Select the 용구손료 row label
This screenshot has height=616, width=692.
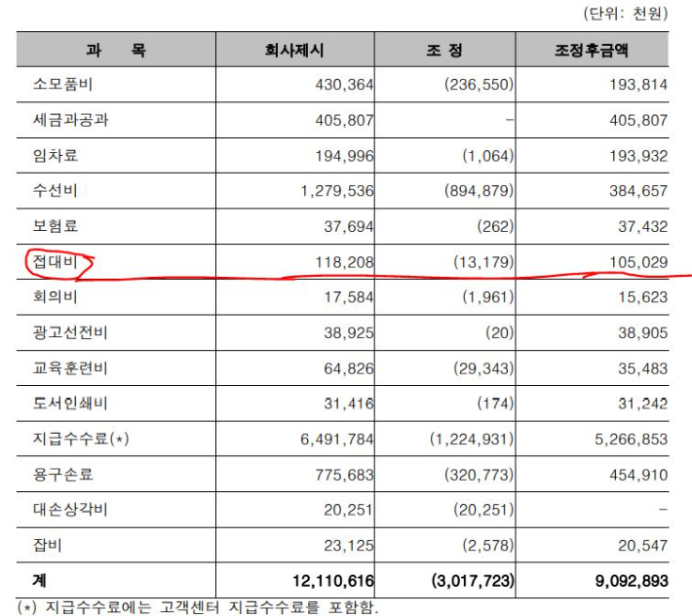(62, 475)
